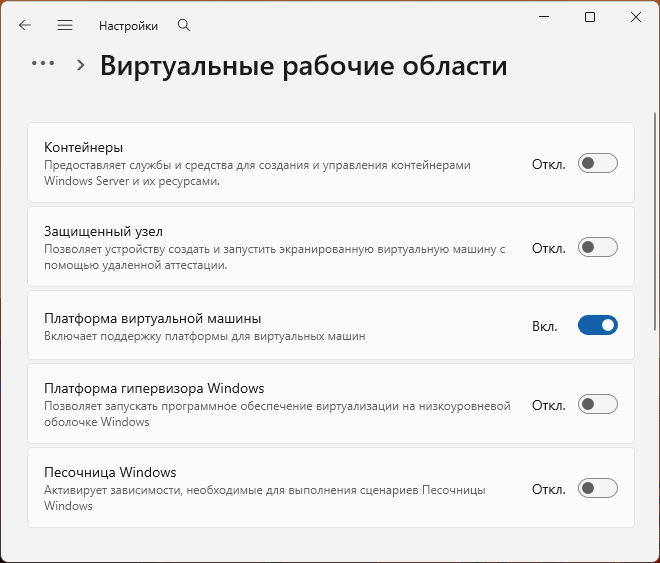Select the Песочница Windows label

(x=110, y=472)
